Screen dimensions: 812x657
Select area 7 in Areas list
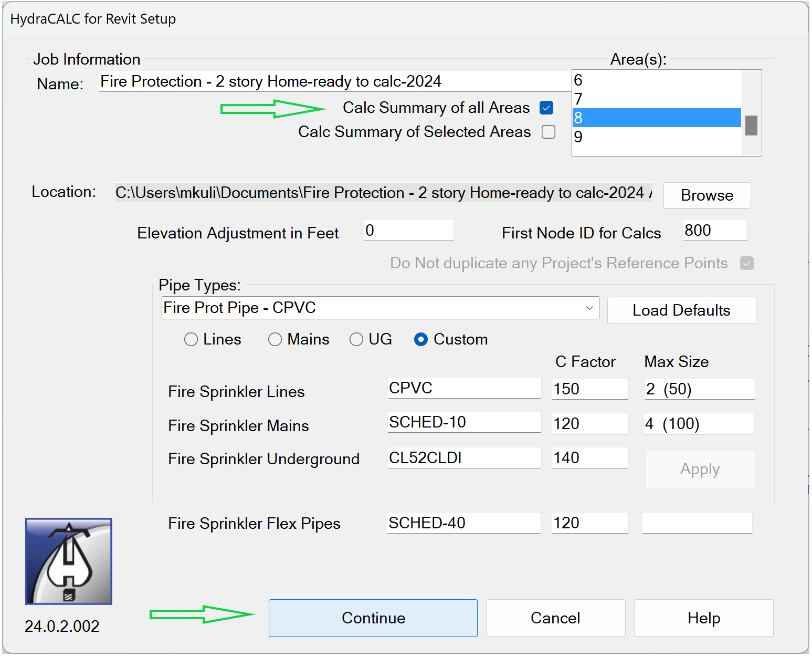pyautogui.click(x=657, y=99)
